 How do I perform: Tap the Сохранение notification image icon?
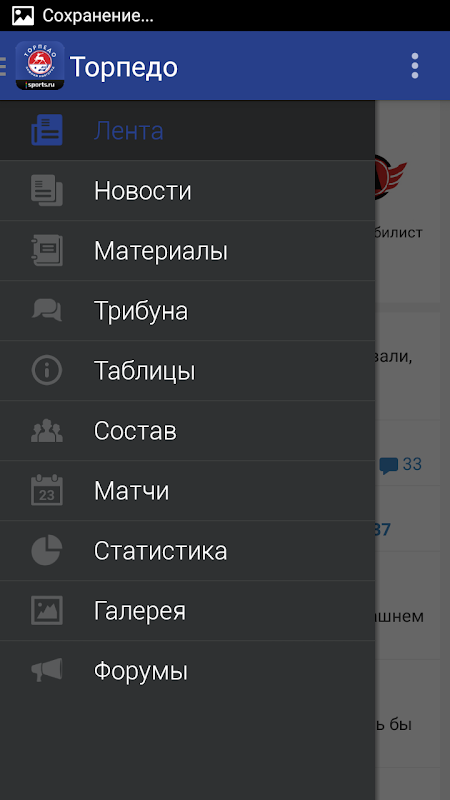(x=23, y=16)
